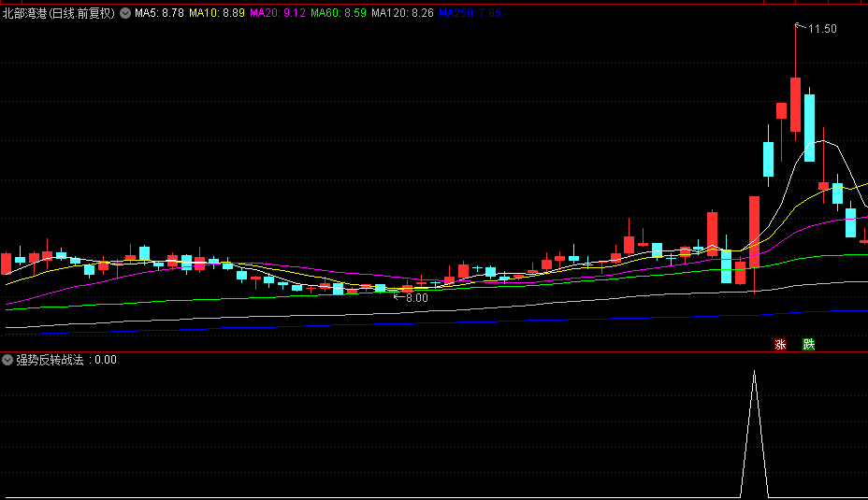Image resolution: width=868 pixels, height=500 pixels.
Task: Select the tallest red candle below 11.50
Action: (x=795, y=105)
